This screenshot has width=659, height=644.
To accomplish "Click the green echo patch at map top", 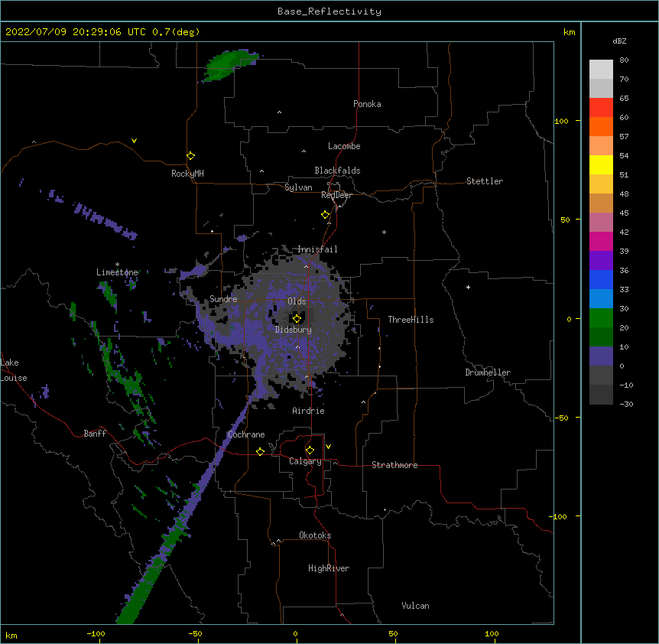I will pyautogui.click(x=230, y=65).
